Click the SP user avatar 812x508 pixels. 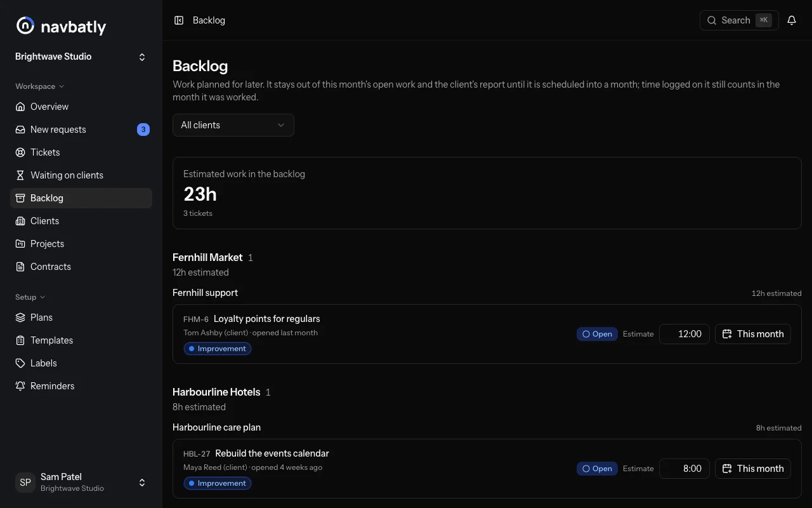coord(25,483)
